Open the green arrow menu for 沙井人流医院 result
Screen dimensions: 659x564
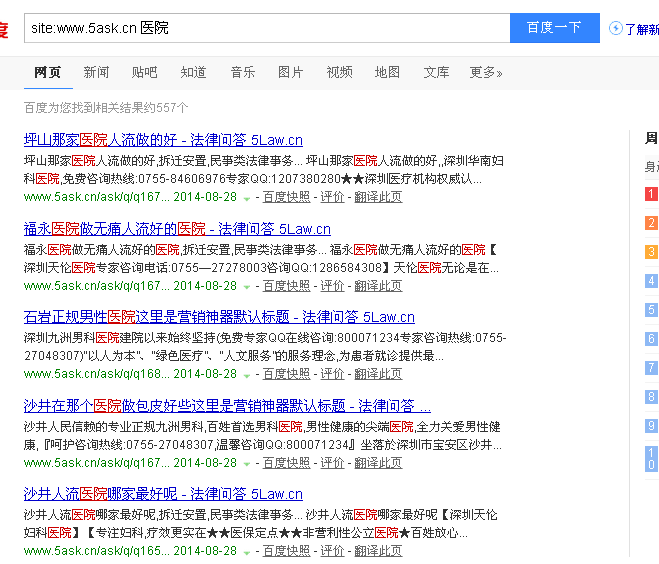[x=247, y=552]
